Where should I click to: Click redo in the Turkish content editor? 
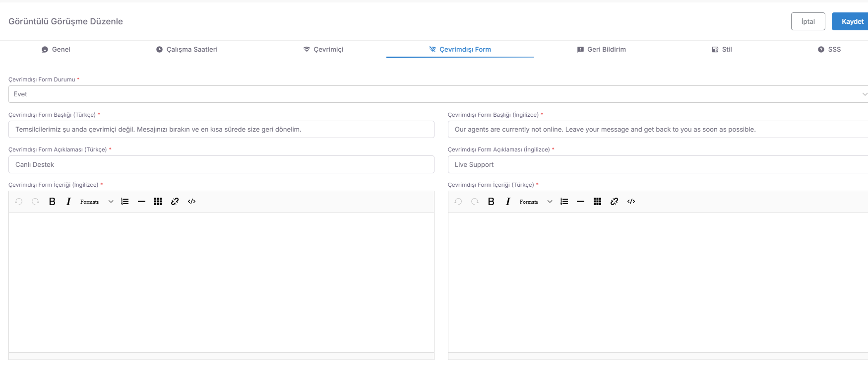(x=475, y=202)
